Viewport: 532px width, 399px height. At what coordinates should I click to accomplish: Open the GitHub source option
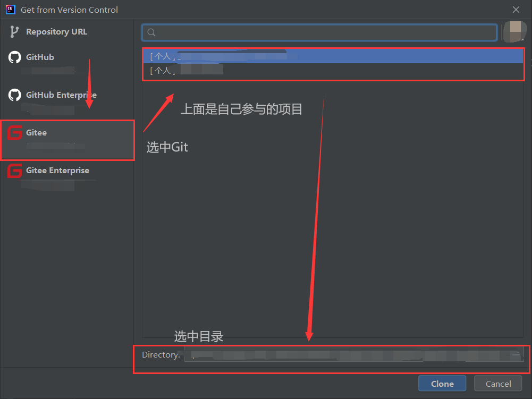pyautogui.click(x=40, y=57)
